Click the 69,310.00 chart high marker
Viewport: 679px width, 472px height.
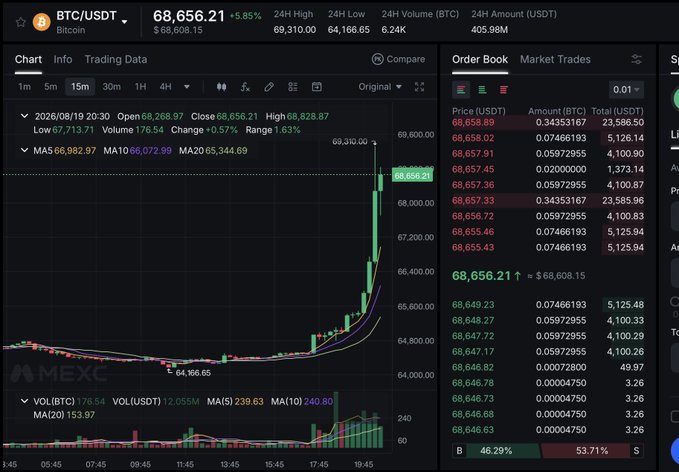pos(350,142)
